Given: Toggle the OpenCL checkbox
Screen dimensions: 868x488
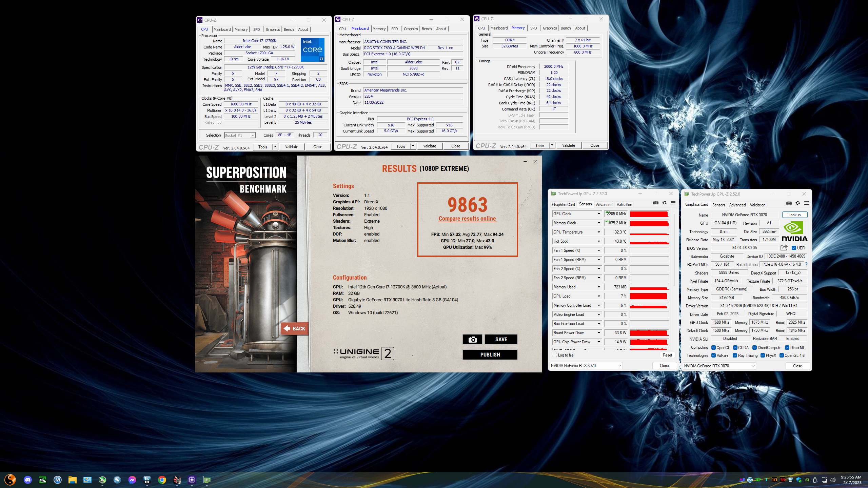Looking at the screenshot, I should click(x=713, y=348).
